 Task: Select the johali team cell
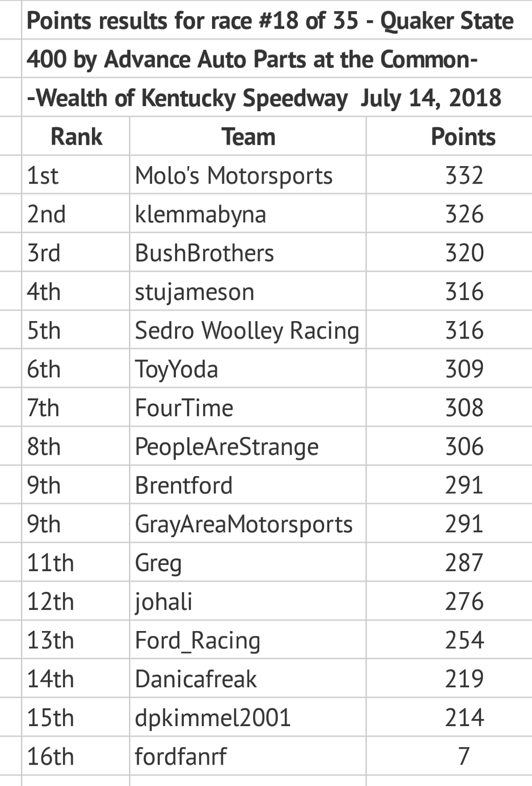(x=163, y=602)
